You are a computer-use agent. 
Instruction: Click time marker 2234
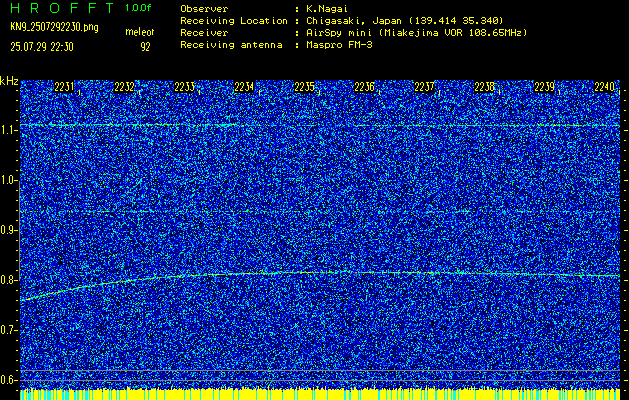point(244,87)
